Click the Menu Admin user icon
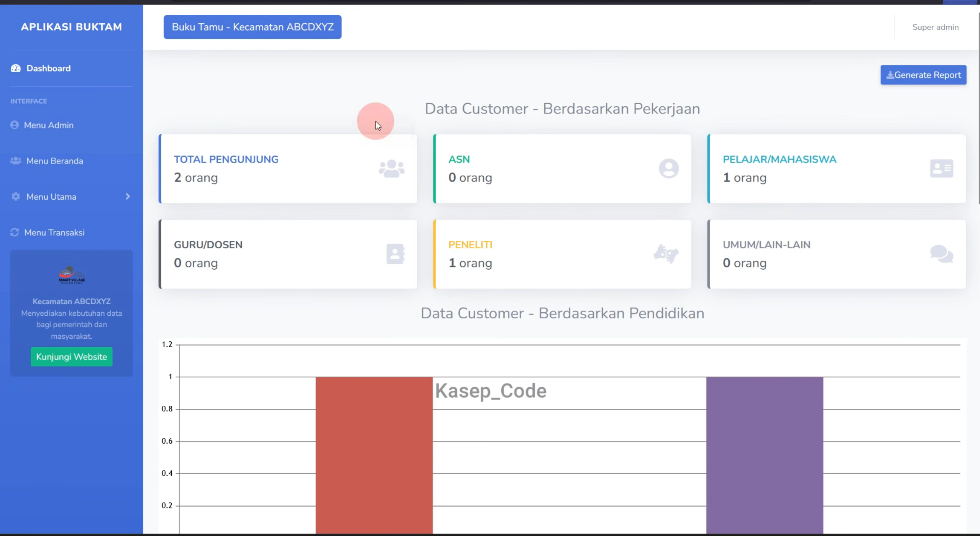The image size is (980, 536). click(x=15, y=125)
